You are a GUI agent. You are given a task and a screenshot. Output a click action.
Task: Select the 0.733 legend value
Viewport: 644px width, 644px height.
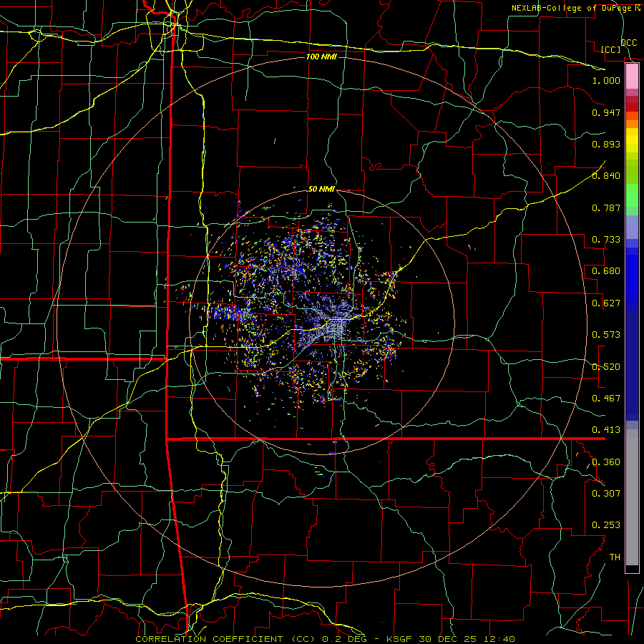point(606,240)
